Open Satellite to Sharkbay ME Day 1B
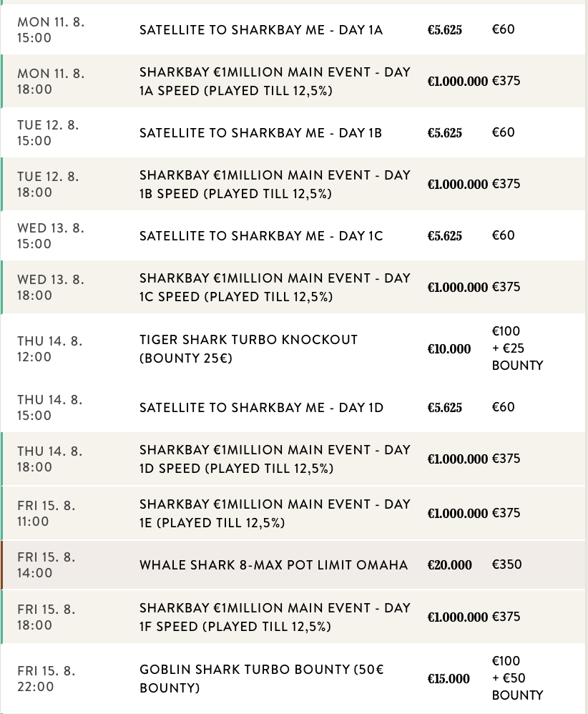The height and width of the screenshot is (714, 588). (x=260, y=133)
